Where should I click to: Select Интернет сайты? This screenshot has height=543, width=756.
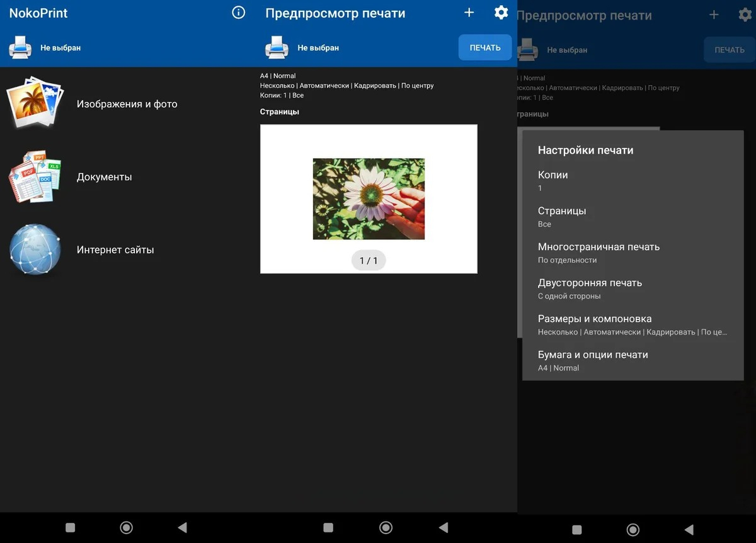pyautogui.click(x=115, y=250)
